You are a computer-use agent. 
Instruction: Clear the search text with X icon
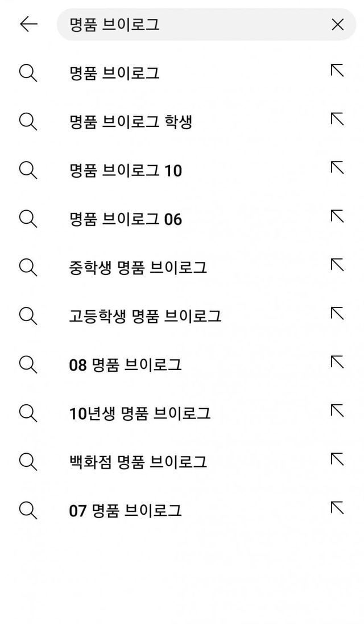[337, 24]
